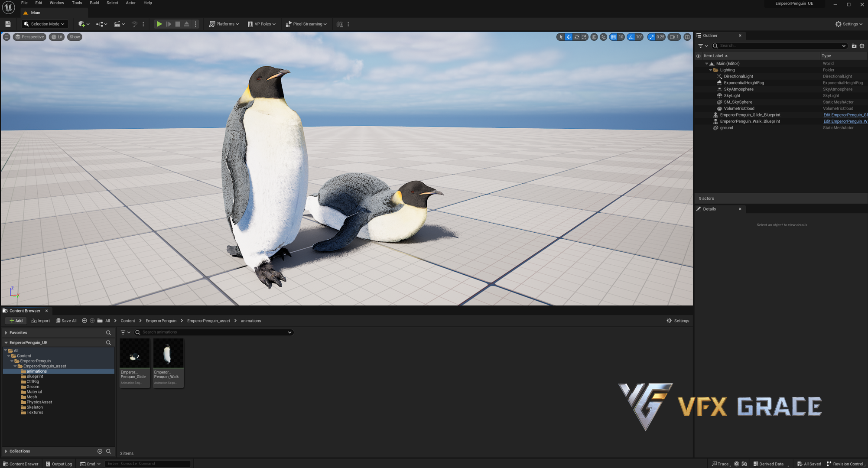Toggle rotation angle snapping
The image size is (868, 468).
coord(631,37)
